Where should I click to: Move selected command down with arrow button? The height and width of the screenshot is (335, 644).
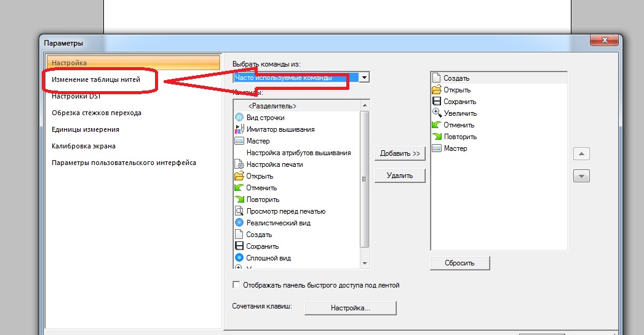pos(581,176)
